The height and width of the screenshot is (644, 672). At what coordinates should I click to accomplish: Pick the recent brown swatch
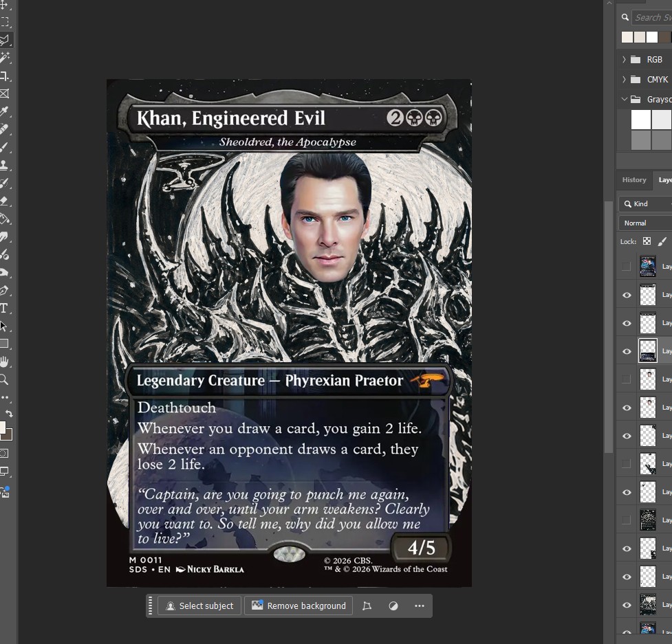pyautogui.click(x=665, y=37)
